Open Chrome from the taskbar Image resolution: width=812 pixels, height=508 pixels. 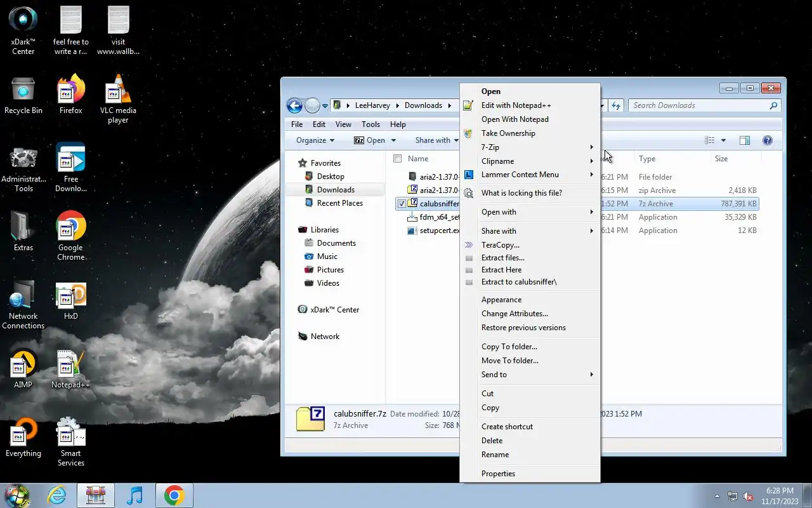click(x=174, y=495)
